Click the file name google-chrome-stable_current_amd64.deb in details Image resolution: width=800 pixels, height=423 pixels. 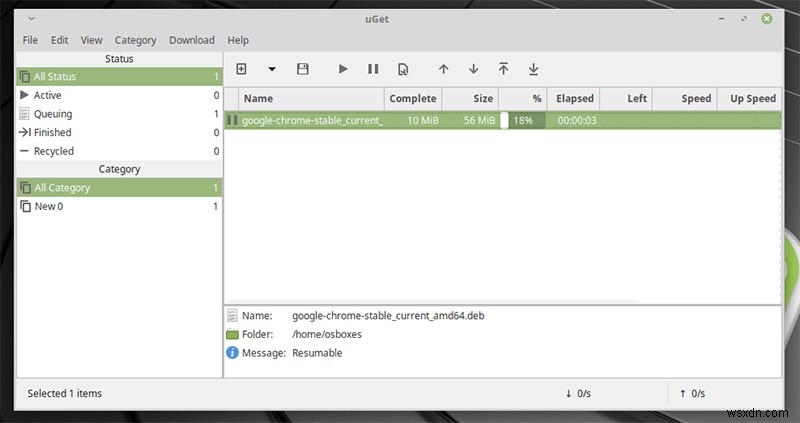pyautogui.click(x=388, y=315)
